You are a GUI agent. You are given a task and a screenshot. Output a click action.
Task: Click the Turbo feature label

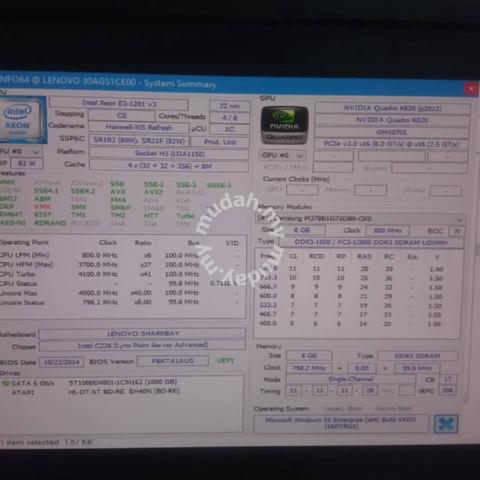(x=186, y=216)
